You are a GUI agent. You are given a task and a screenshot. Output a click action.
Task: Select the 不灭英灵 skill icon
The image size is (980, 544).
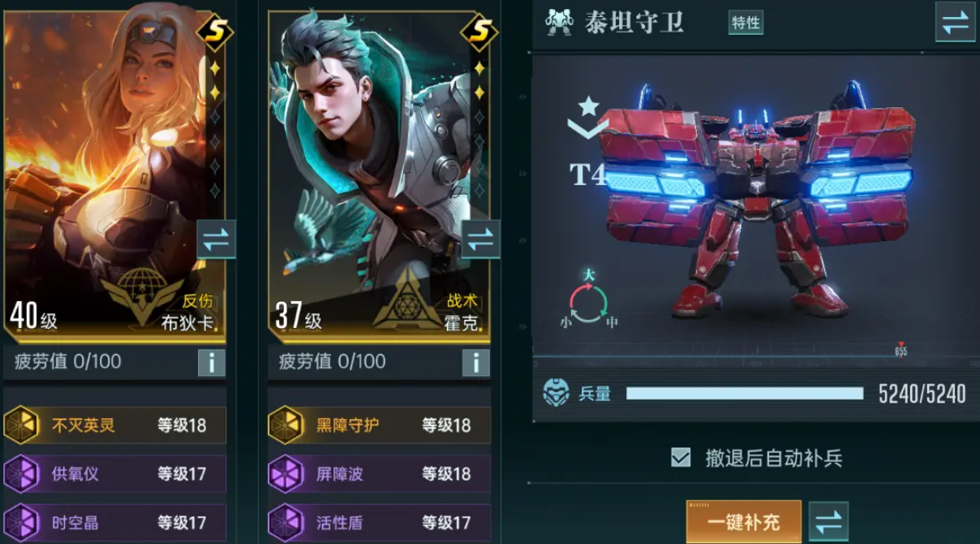point(21,425)
